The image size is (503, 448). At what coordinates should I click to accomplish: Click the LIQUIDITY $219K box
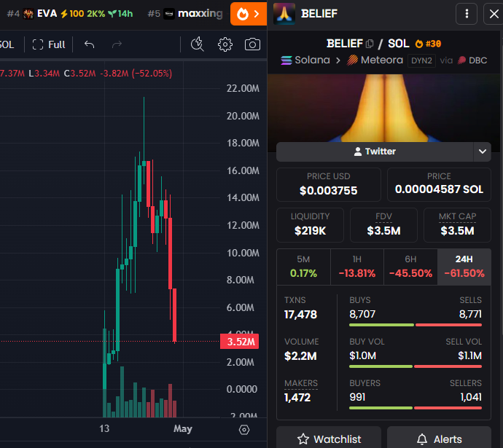coord(311,225)
